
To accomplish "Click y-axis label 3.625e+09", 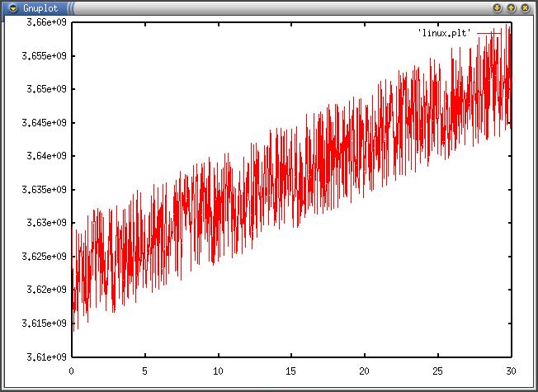I will tap(44, 257).
